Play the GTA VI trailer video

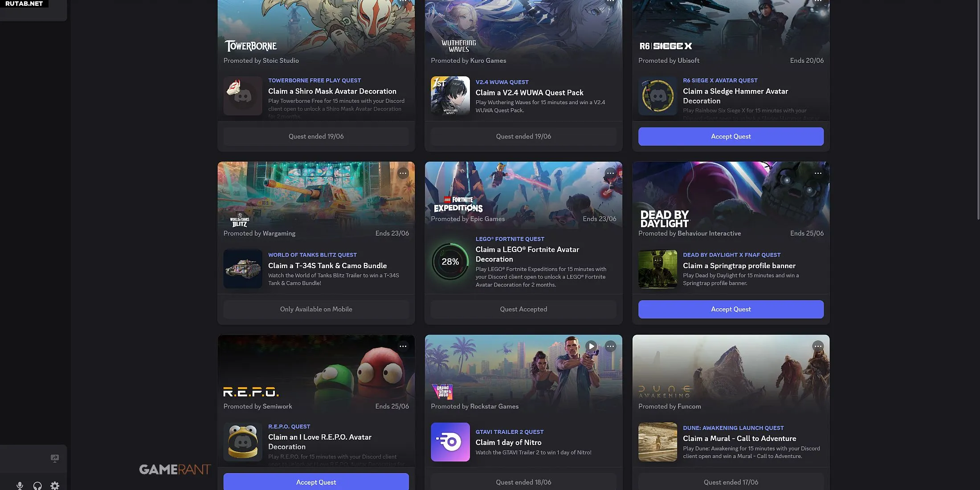click(591, 346)
